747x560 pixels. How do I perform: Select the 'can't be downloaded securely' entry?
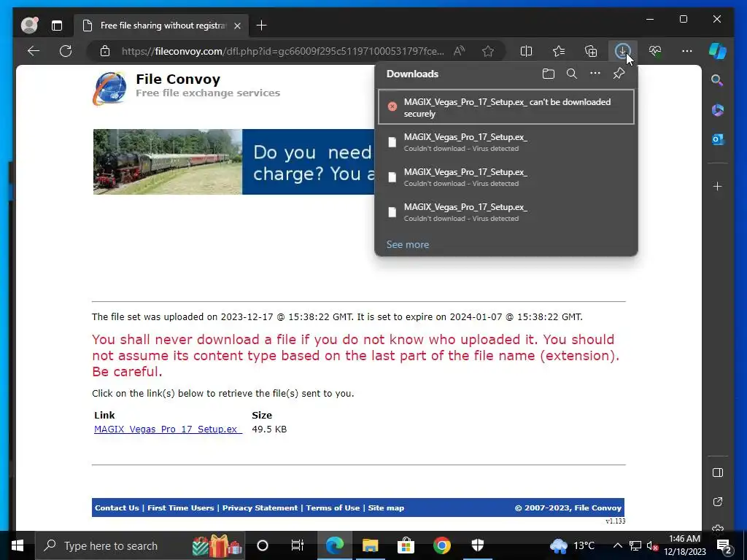click(506, 107)
